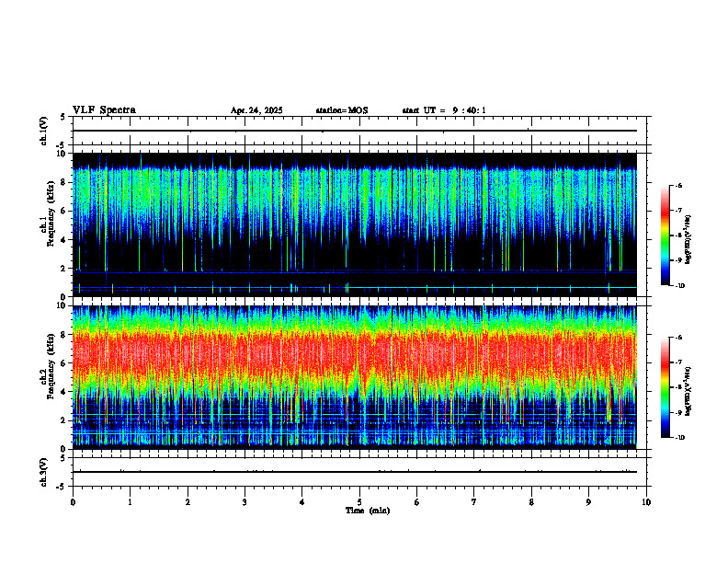The image size is (728, 563).
Task: Click the ch.1 color scale log(PSD) label
Action: pyautogui.click(x=688, y=240)
